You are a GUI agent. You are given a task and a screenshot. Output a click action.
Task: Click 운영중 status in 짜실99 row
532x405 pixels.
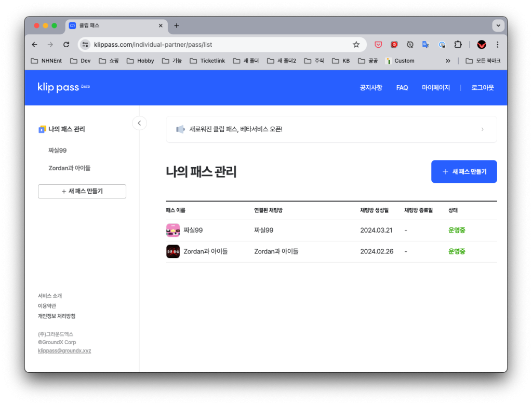pos(457,231)
